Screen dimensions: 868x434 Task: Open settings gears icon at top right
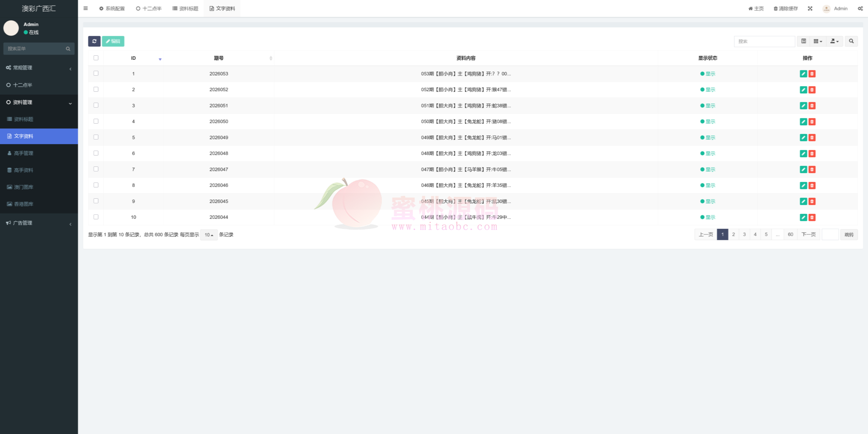[860, 8]
